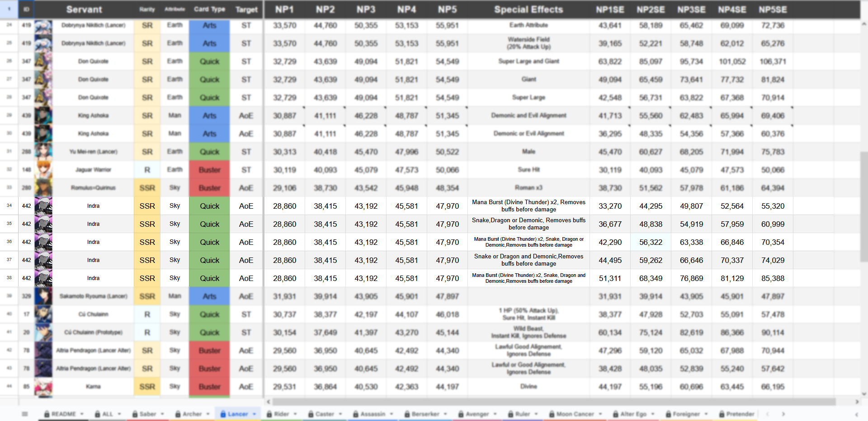
Task: Click Don Quixote portrait in row 26
Action: point(43,61)
